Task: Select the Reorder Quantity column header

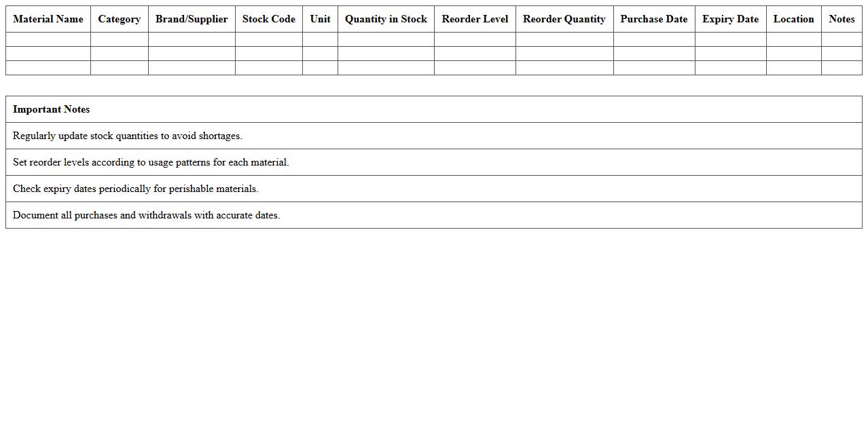Action: point(564,19)
